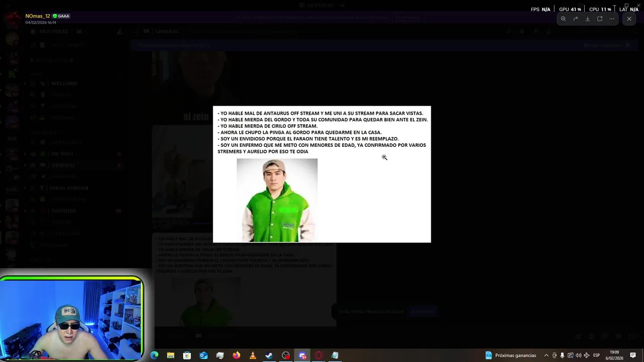Open the notepad app icon in taskbar
This screenshot has height=362, width=644.
click(335, 355)
